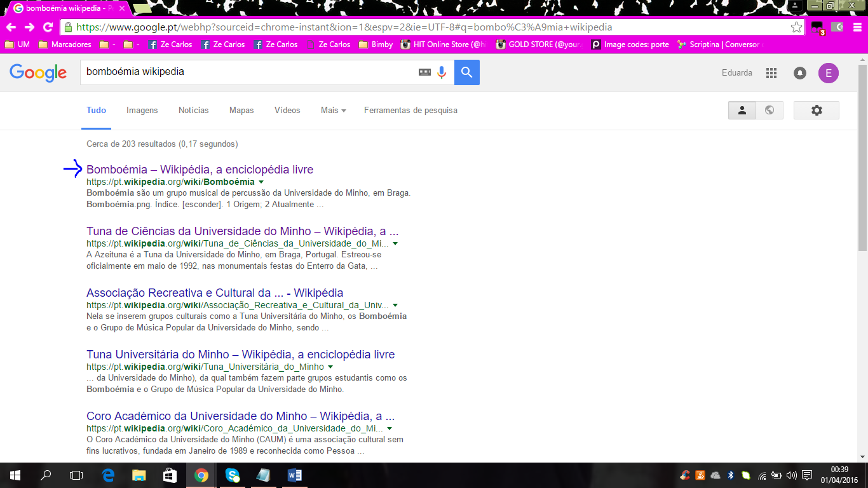Expand the Mais search dropdown

(333, 110)
